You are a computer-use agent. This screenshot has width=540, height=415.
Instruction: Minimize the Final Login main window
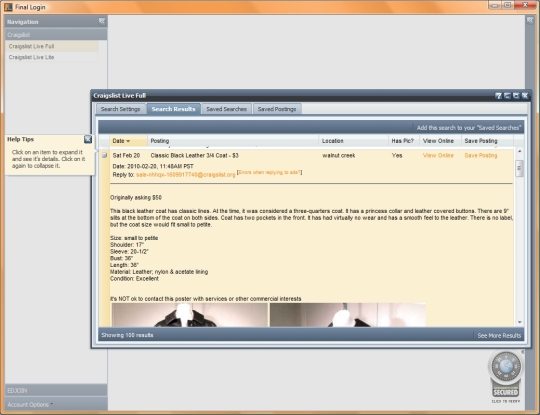(495, 5)
